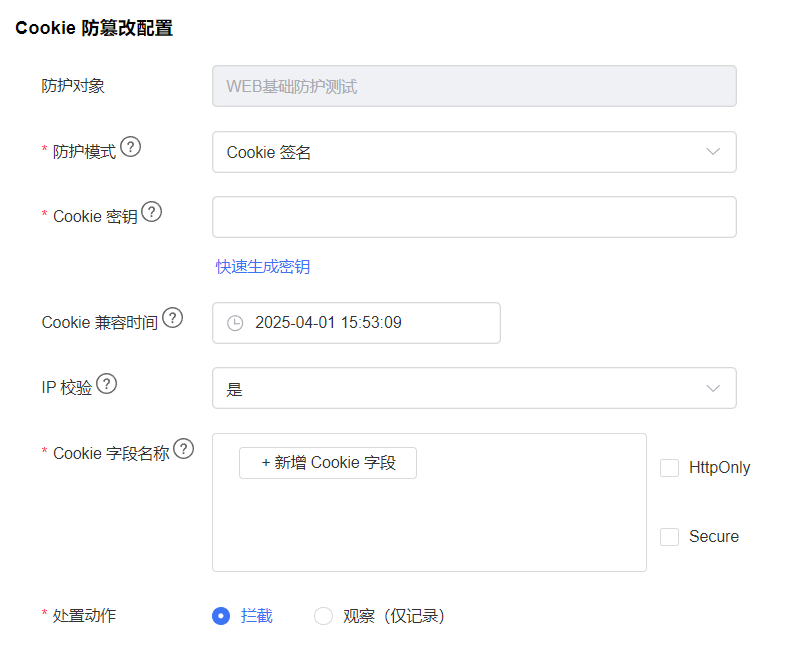Click help icon next to Cookie 字段名称
The width and height of the screenshot is (795, 658).
184,449
